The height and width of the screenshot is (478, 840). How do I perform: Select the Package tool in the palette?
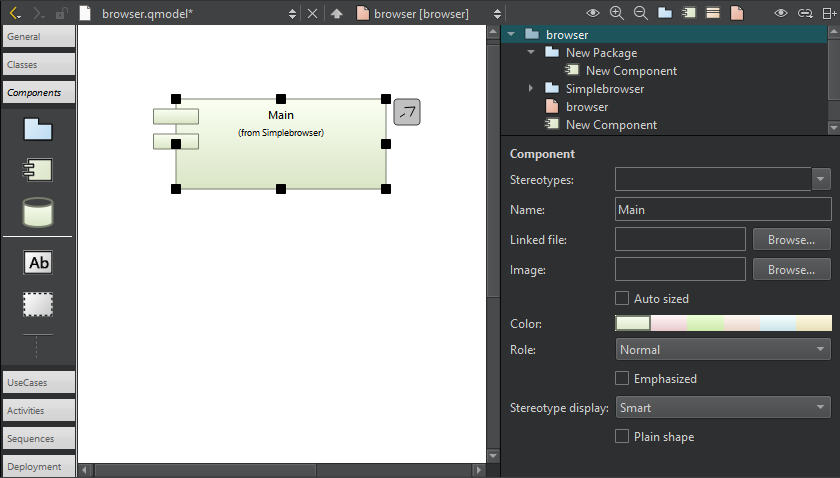click(38, 129)
